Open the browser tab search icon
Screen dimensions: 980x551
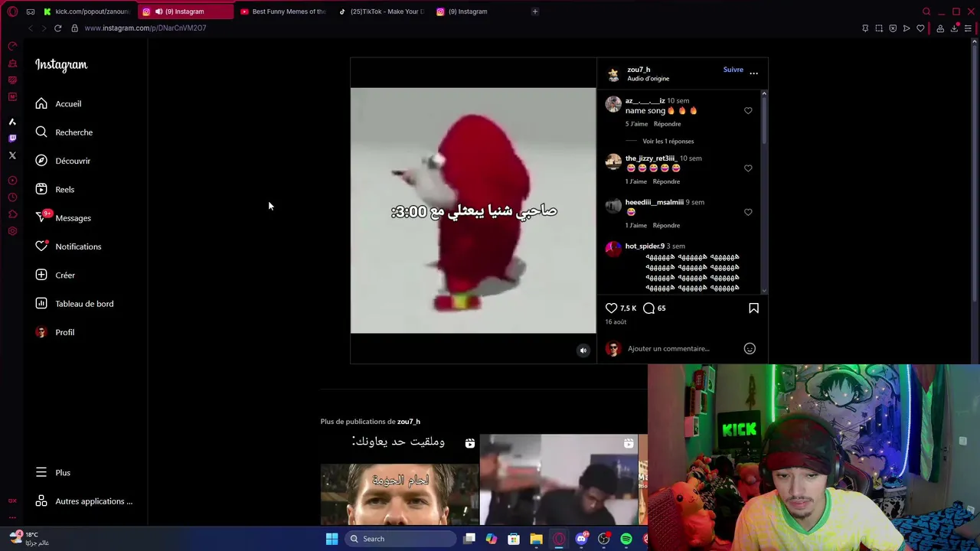click(x=926, y=11)
